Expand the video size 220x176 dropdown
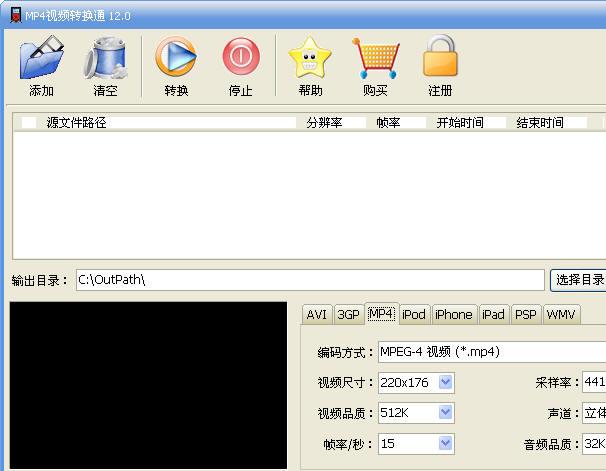This screenshot has width=606, height=471. pos(446,382)
